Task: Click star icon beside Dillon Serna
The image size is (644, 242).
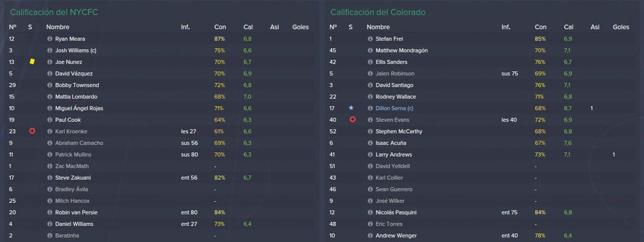Action: click(351, 108)
